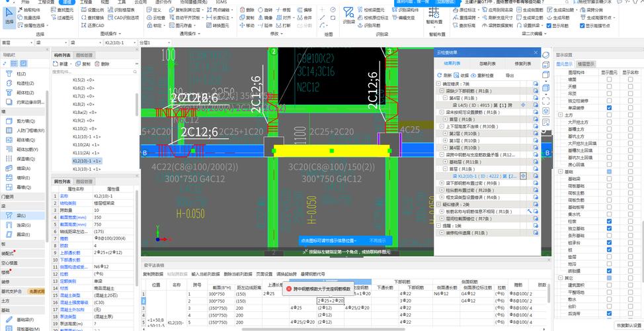Toggle 显示图元 checkbox for 筏板基础

coord(609,185)
